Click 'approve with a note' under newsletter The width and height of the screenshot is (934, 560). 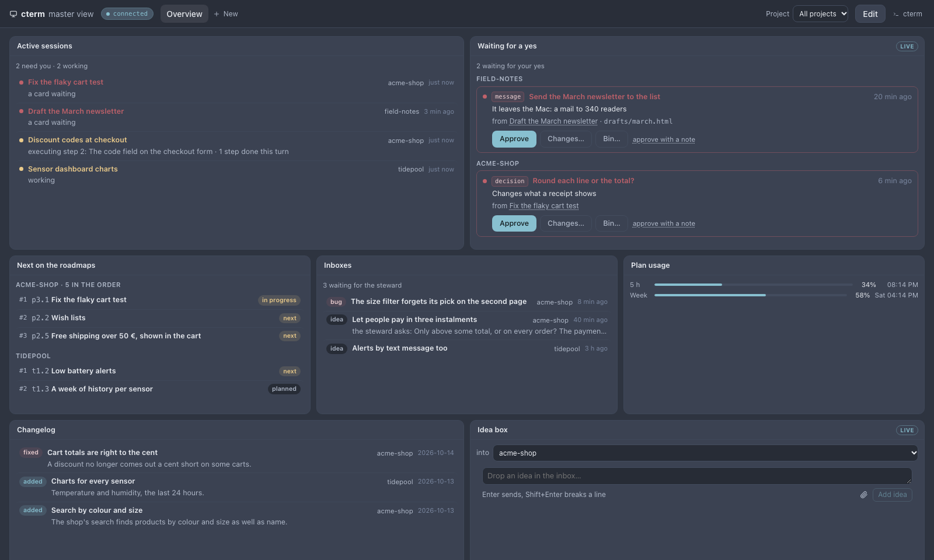pyautogui.click(x=664, y=139)
